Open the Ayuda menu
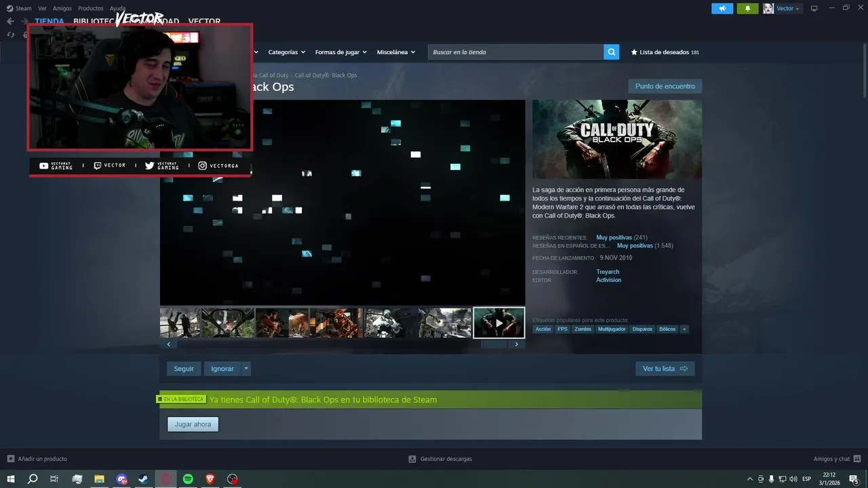868x488 pixels. [117, 8]
